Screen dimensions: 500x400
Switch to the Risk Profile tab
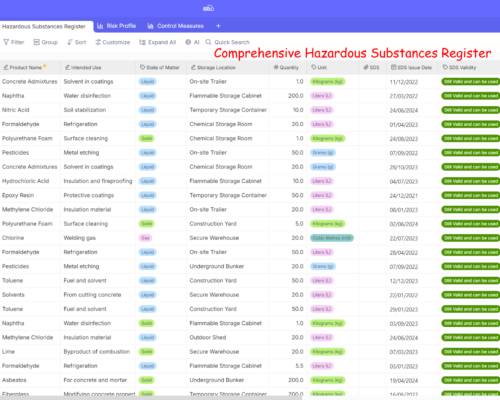116,26
